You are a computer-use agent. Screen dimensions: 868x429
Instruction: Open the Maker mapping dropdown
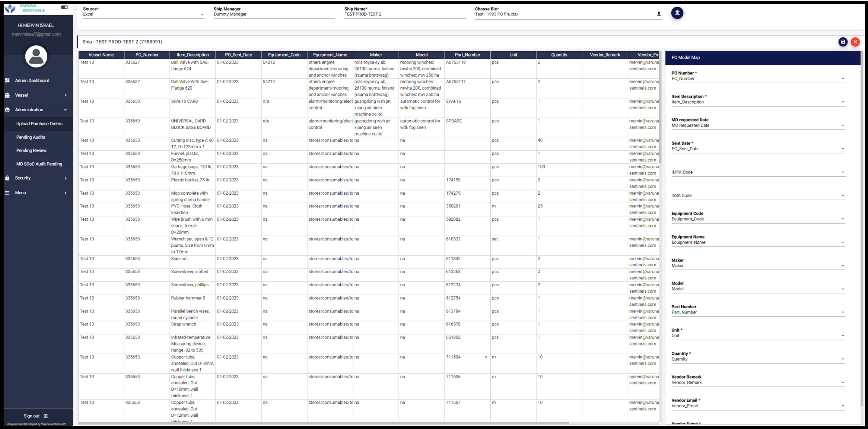[758, 266]
